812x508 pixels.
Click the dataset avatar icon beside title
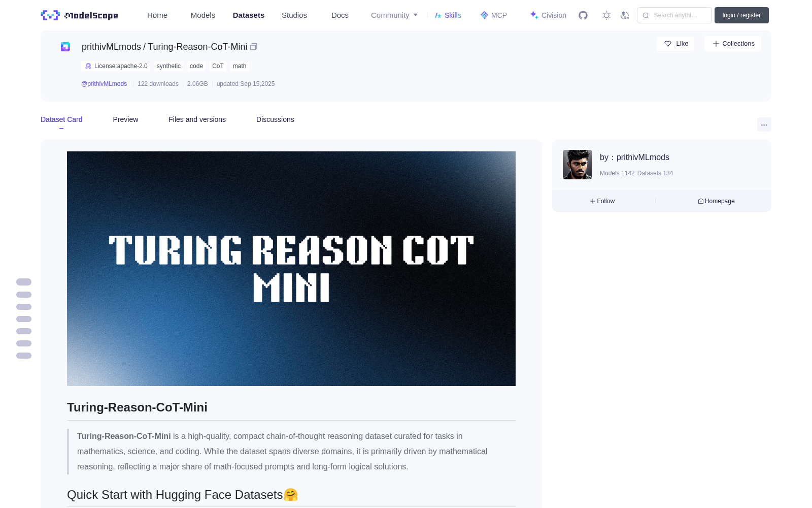pyautogui.click(x=65, y=47)
